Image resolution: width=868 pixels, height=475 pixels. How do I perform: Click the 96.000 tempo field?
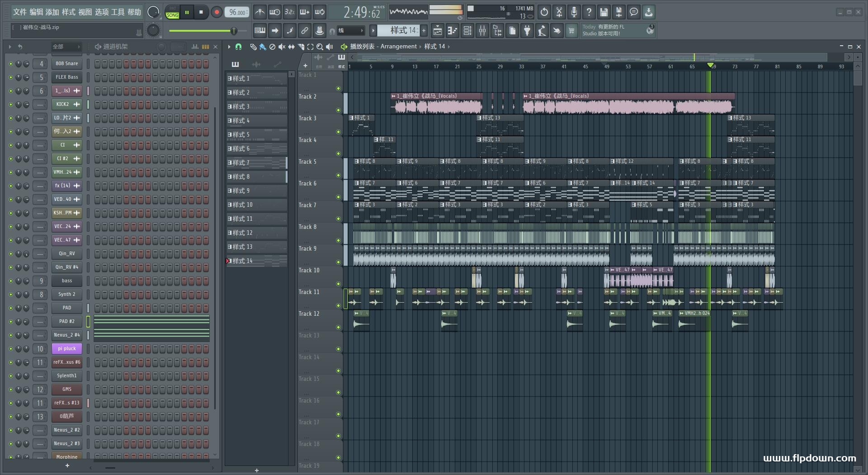coord(237,12)
